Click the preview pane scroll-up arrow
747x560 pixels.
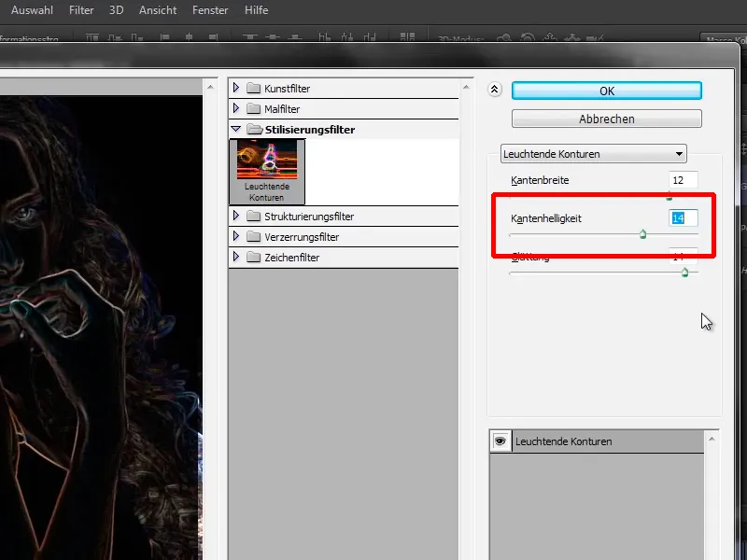[x=210, y=87]
